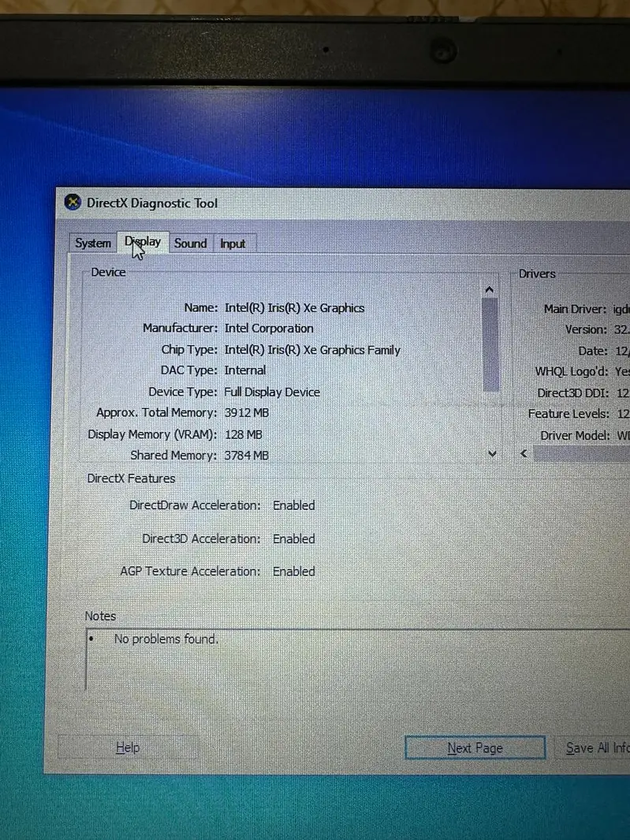The image size is (630, 840).
Task: Click the Display Memory value 128 MB
Action: pos(244,434)
